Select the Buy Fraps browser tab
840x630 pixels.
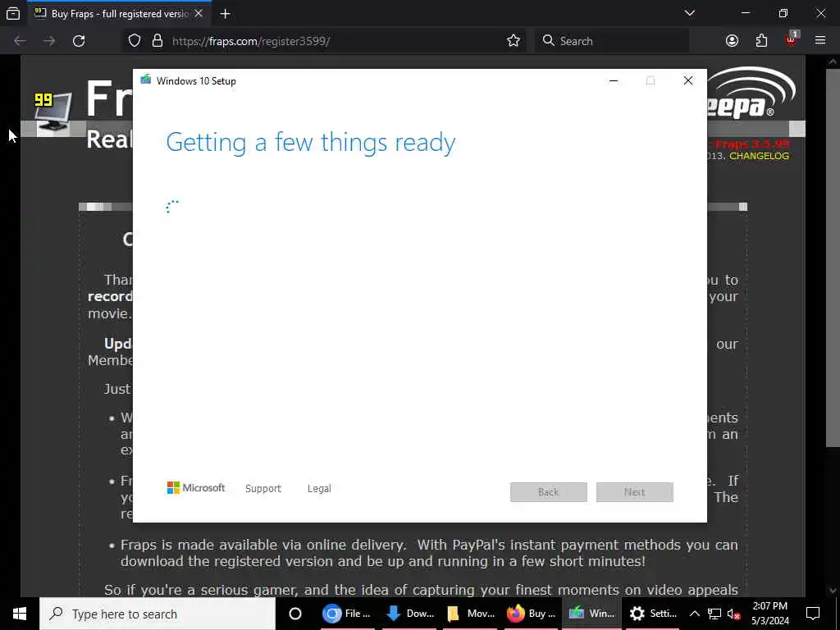click(x=119, y=14)
